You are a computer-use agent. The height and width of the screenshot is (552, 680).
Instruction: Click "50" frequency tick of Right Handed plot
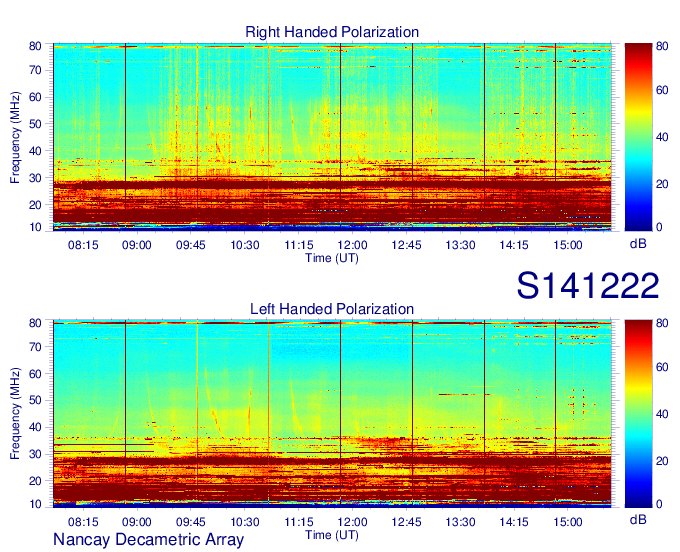(35, 124)
